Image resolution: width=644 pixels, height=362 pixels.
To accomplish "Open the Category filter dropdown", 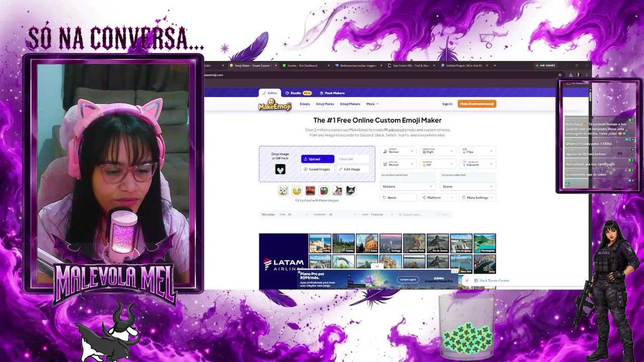I will (x=335, y=215).
